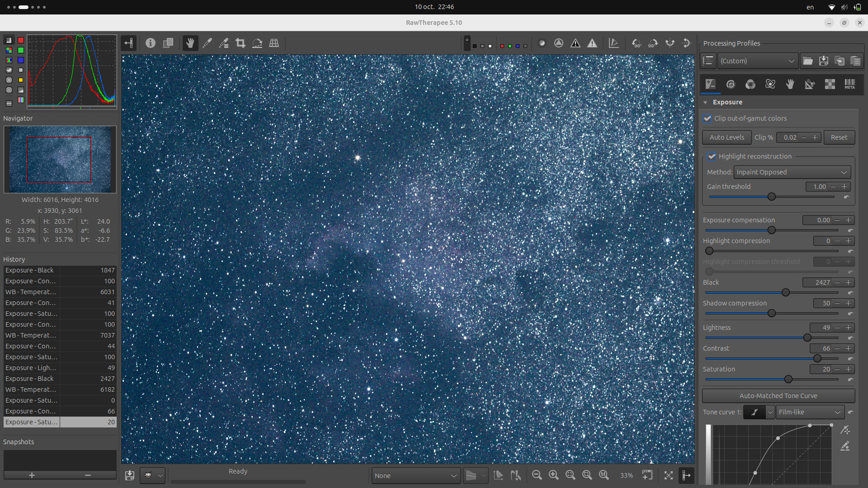Viewport: 868px width, 488px height.
Task: Open the image info overlay
Action: coord(151,43)
